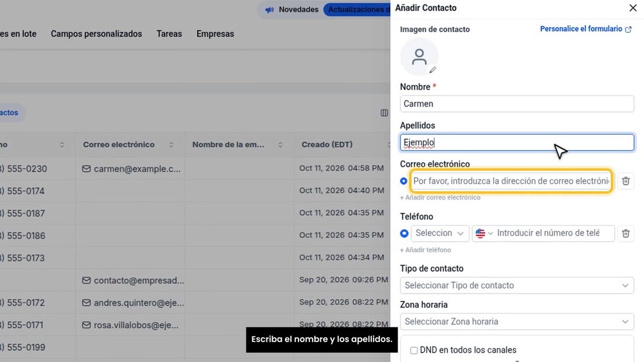
Task: Click date Oct 11, 2026 04:34 PM
Action: [x=341, y=257]
